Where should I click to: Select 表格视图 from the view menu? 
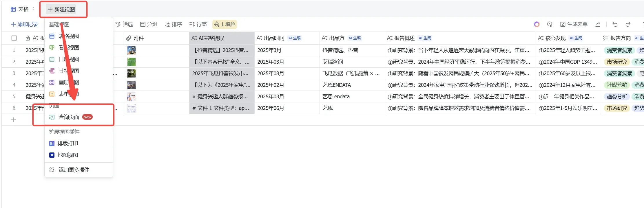[79, 36]
